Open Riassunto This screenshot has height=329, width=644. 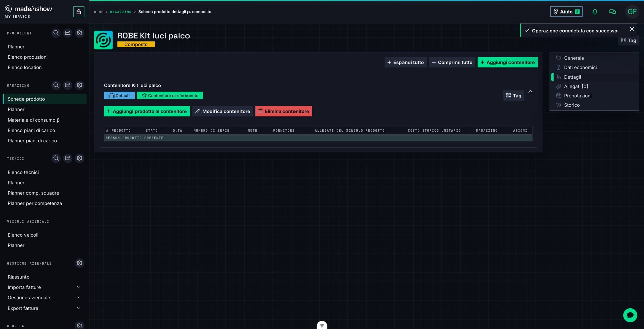(18, 277)
